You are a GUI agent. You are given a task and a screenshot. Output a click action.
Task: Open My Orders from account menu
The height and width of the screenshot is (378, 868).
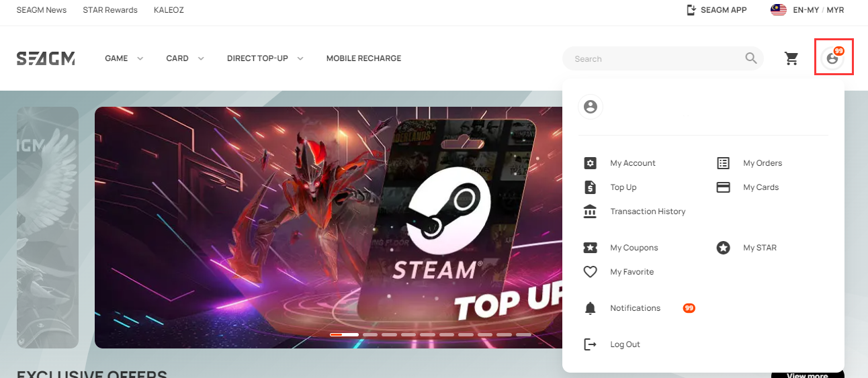tap(762, 163)
